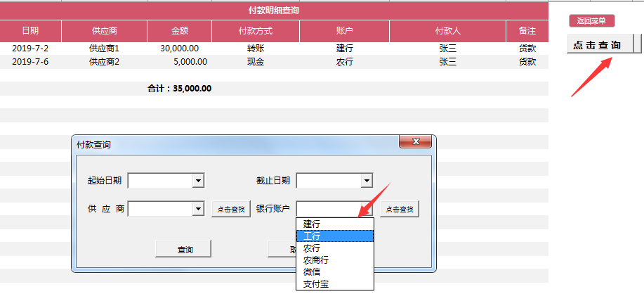Viewport: 644px width, 294px height.
Task: Select the 2019-7-6 date cell
Action: (30, 62)
